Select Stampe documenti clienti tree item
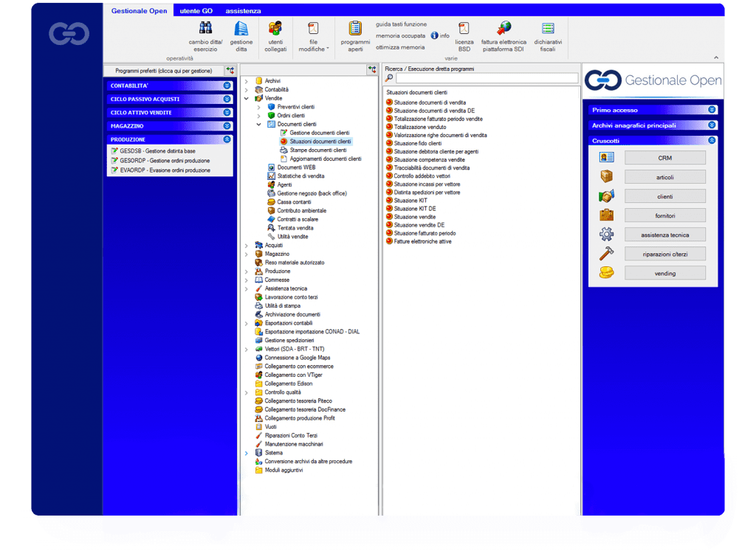 tap(318, 150)
